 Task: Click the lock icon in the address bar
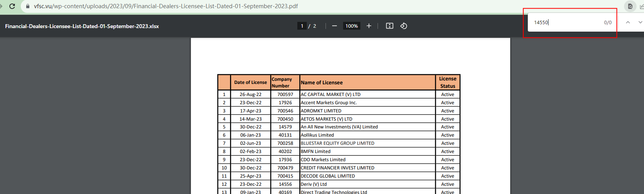27,6
